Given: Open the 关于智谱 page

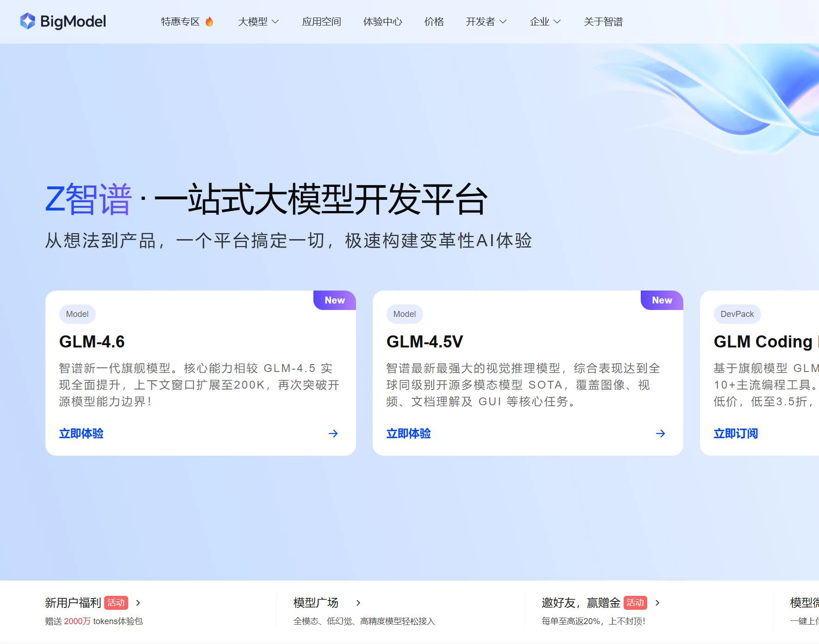Looking at the screenshot, I should click(x=603, y=22).
